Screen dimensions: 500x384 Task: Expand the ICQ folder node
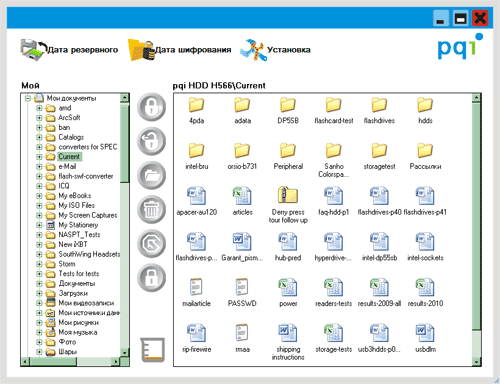(39, 186)
